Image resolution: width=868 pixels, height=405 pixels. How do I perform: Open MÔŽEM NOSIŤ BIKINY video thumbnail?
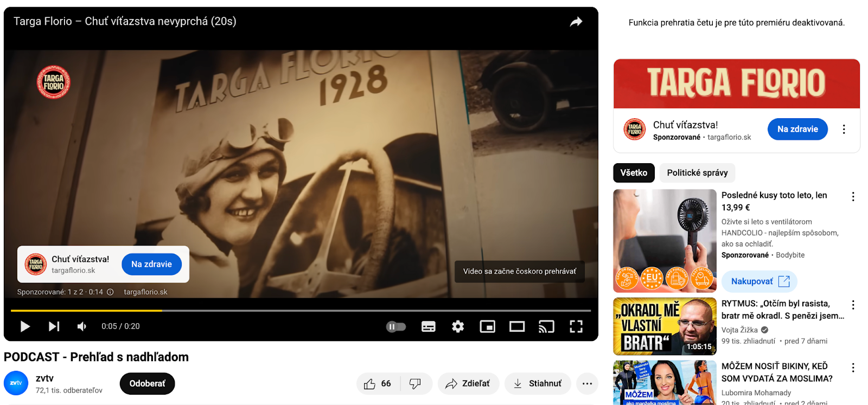click(665, 383)
